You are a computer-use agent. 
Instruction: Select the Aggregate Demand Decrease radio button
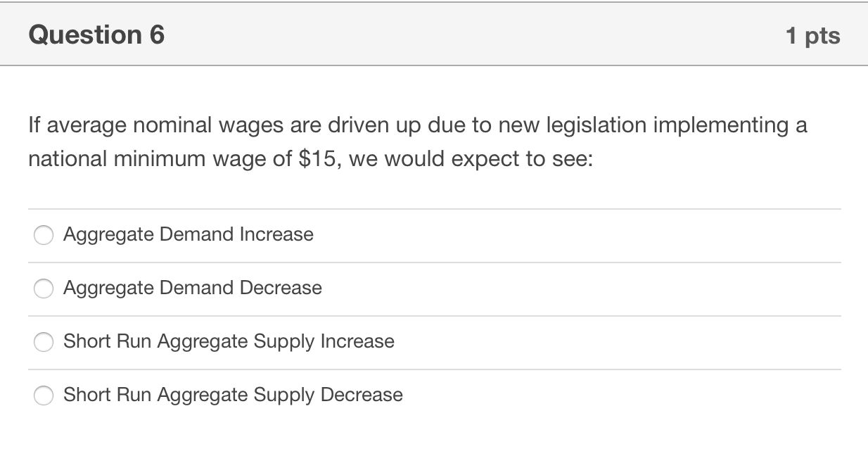click(44, 289)
